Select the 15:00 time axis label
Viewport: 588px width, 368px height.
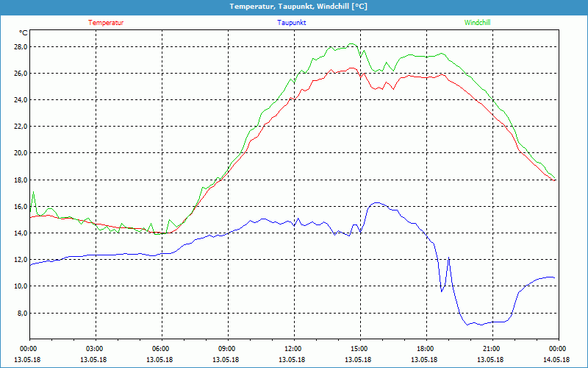point(359,348)
